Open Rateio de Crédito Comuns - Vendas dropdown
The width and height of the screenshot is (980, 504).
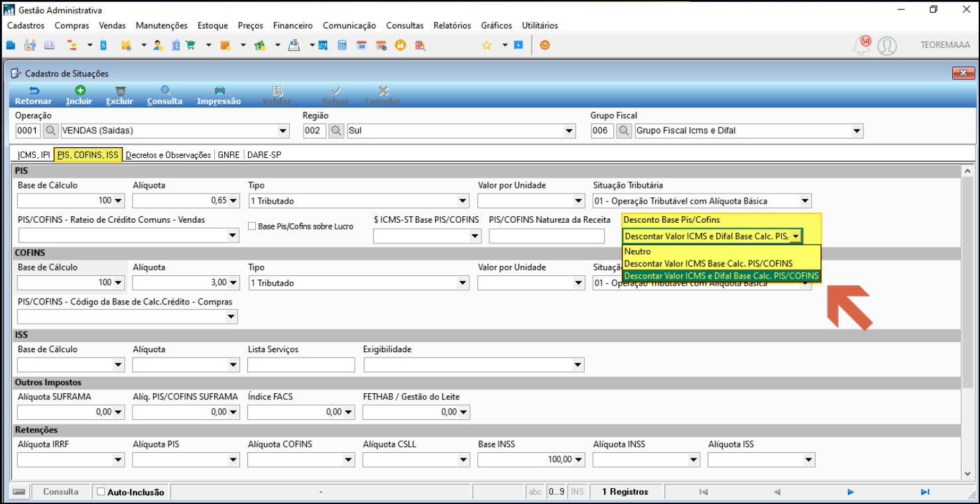click(x=232, y=235)
